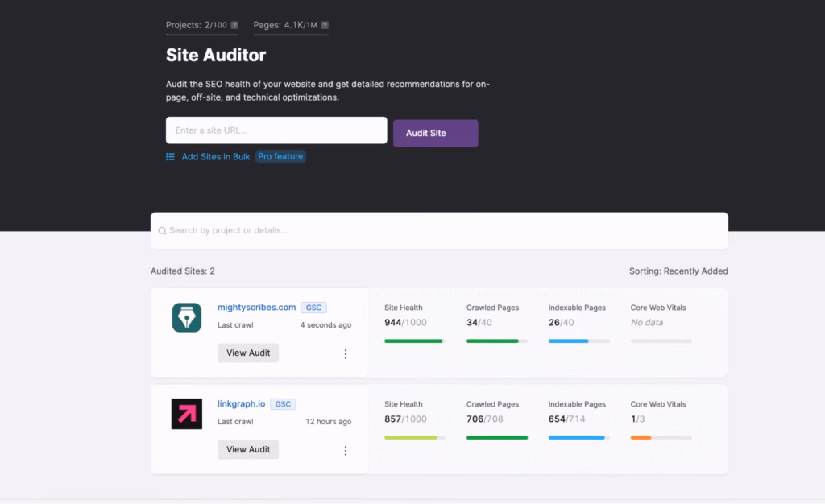Click the list icon beside Add Sites in Bulk
825x504 pixels.
(169, 156)
